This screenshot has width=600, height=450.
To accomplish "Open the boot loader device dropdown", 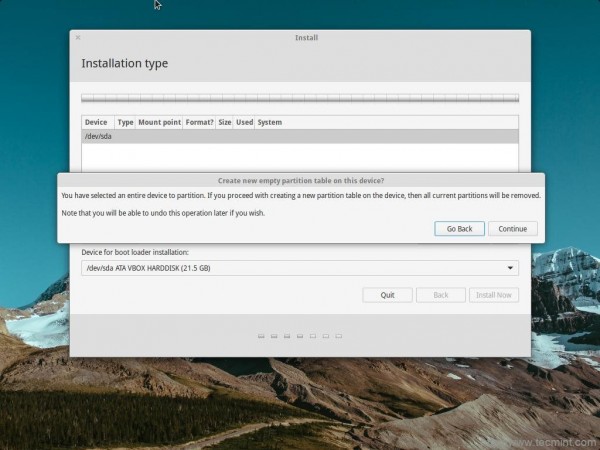I will [x=300, y=268].
